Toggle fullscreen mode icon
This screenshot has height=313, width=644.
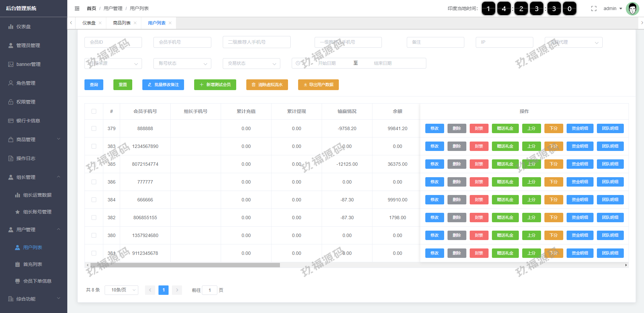pos(594,8)
